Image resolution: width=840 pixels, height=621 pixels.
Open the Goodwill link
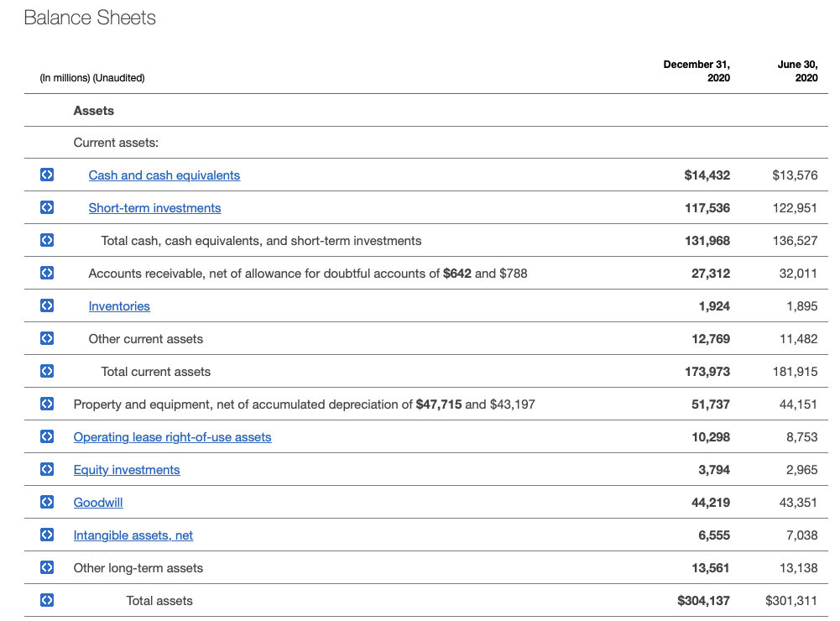[x=98, y=503]
